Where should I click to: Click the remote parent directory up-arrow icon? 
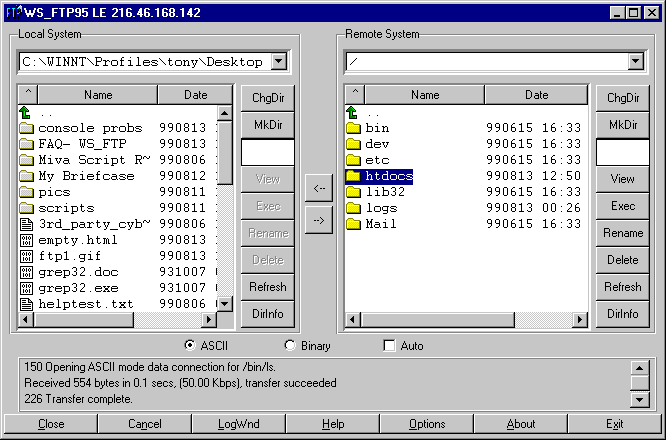pos(352,113)
